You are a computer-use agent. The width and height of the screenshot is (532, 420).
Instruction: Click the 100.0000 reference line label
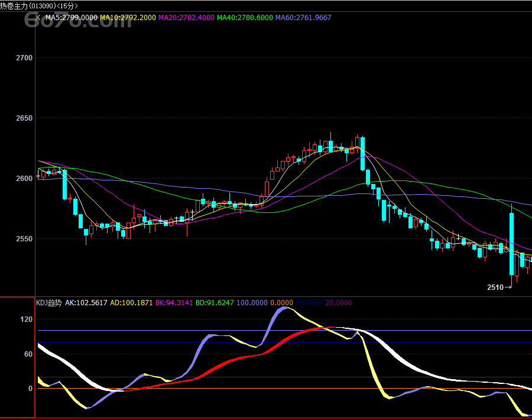[x=252, y=303]
